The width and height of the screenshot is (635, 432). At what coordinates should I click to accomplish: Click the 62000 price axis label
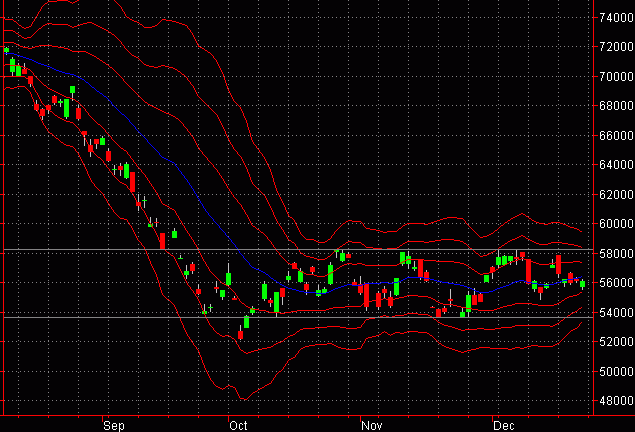coord(616,194)
